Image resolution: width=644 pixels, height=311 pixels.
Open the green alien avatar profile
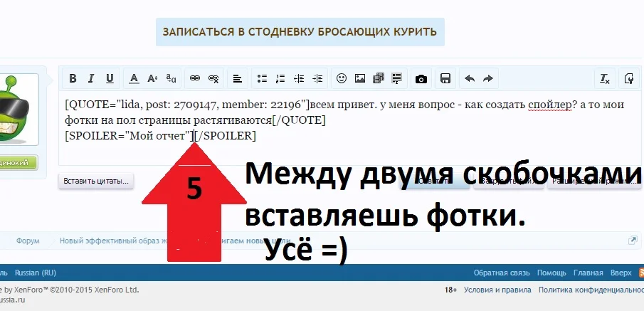19,110
